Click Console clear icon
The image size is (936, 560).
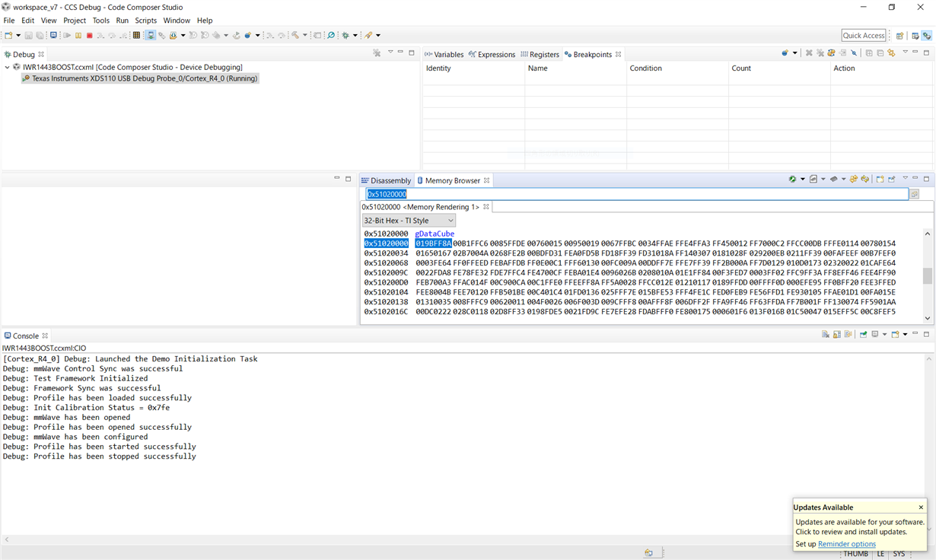pos(825,334)
